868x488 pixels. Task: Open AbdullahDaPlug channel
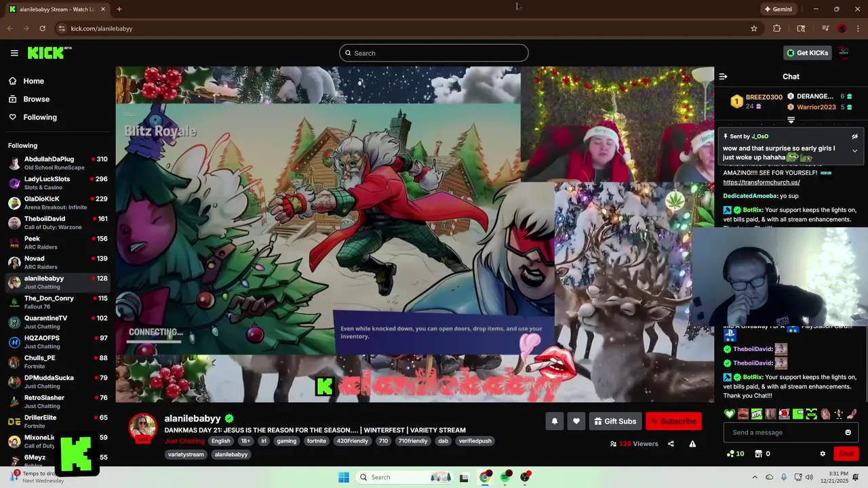(x=58, y=163)
